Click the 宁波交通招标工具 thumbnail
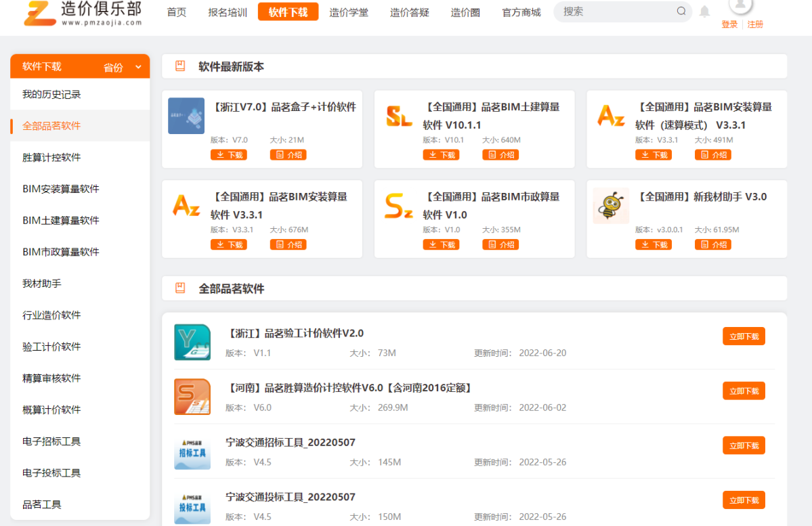Image resolution: width=812 pixels, height=526 pixels. 192,452
